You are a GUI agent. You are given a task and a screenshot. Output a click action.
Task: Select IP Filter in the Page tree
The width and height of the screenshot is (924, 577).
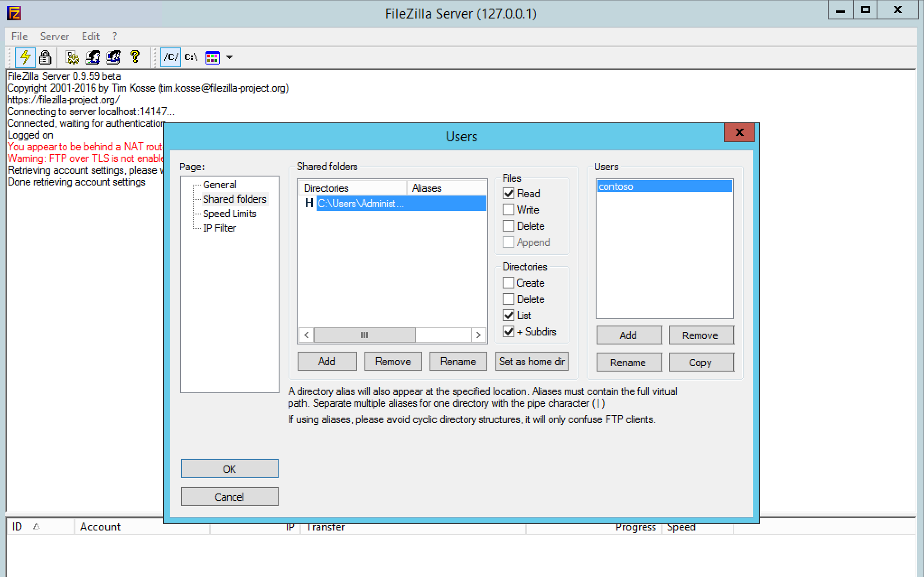pyautogui.click(x=219, y=228)
